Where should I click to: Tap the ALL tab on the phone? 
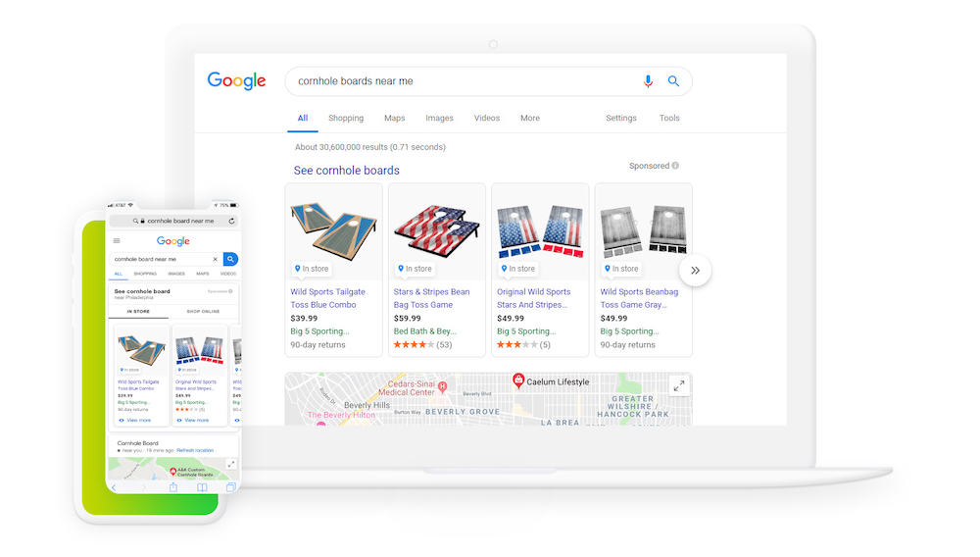(x=119, y=274)
